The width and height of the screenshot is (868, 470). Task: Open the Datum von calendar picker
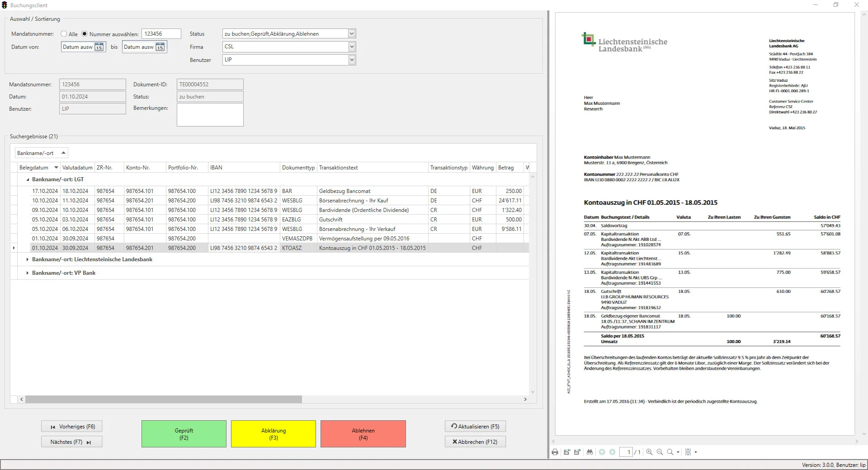pos(99,47)
